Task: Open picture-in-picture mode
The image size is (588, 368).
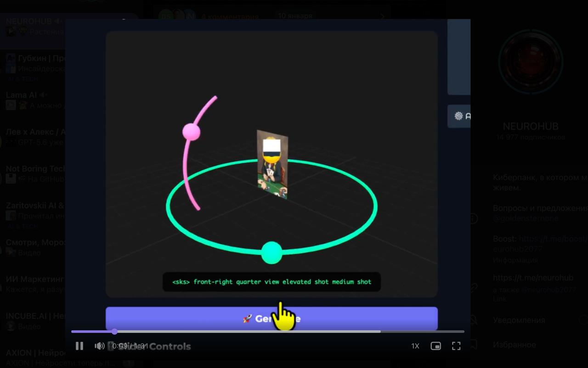Action: [435, 346]
